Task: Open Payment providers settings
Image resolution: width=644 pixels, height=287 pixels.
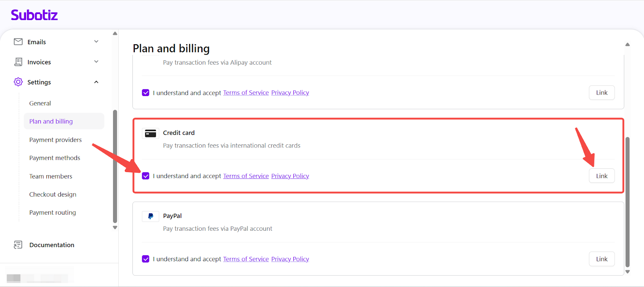Action: (56, 140)
